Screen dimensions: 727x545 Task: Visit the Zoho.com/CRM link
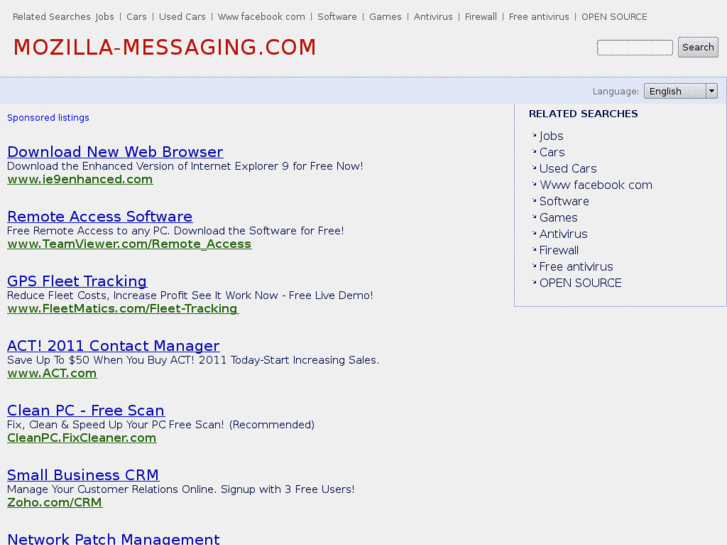(55, 502)
